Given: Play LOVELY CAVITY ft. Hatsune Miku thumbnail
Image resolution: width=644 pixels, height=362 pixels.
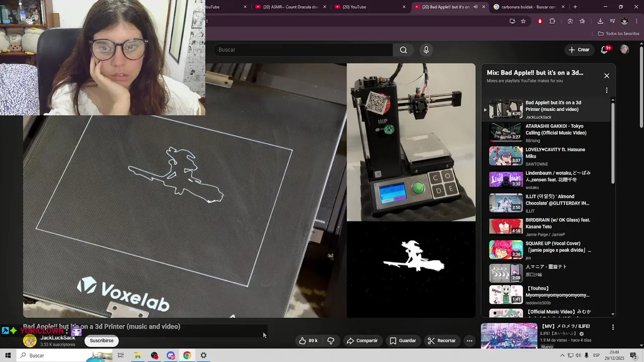Looking at the screenshot, I should click(506, 156).
